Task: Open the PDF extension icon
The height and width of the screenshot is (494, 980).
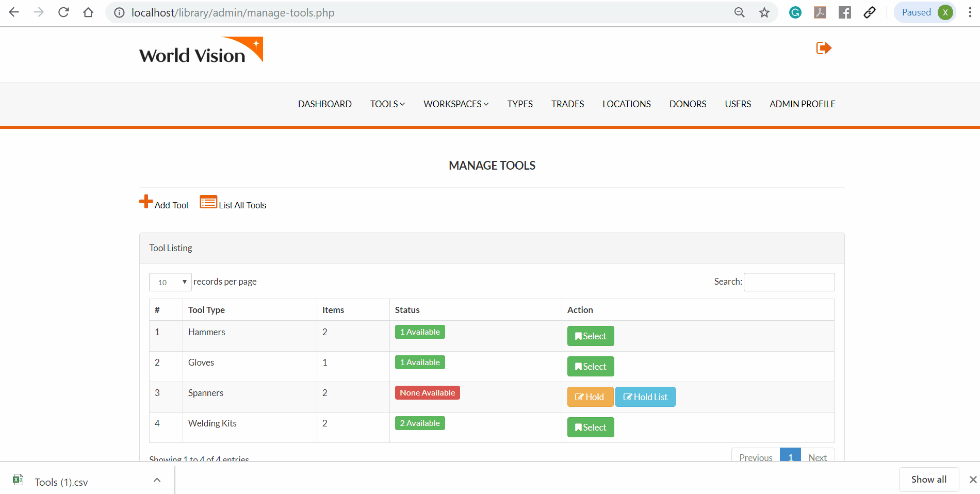Action: pos(820,12)
